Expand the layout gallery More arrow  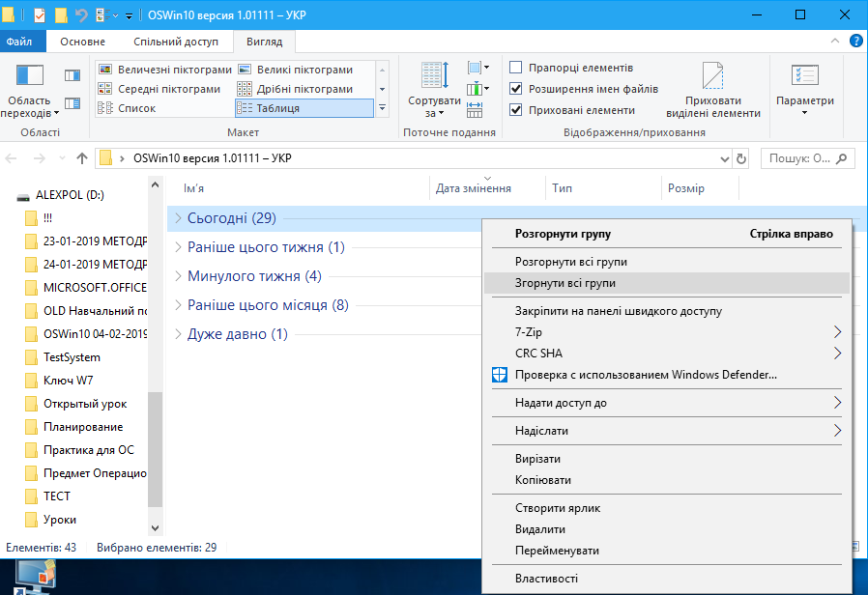point(382,108)
